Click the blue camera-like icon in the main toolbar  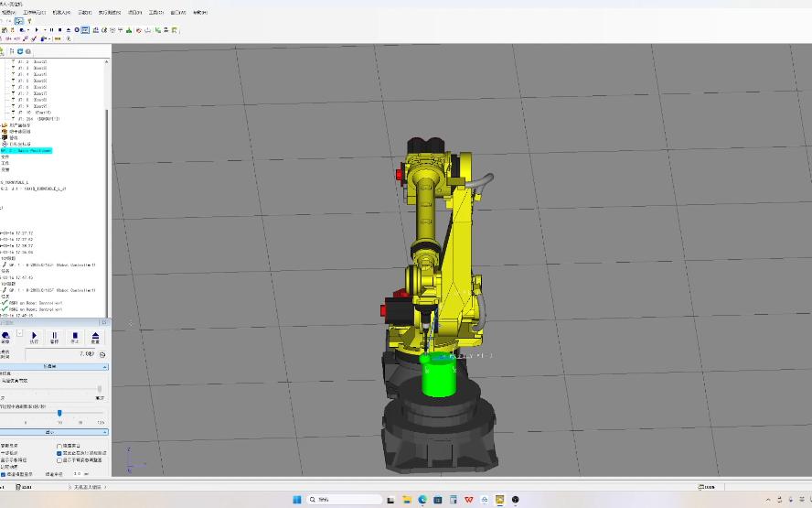coord(22,30)
